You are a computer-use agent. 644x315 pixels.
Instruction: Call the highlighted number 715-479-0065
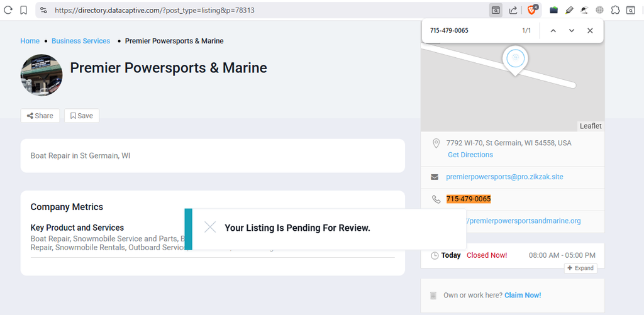[x=469, y=199]
